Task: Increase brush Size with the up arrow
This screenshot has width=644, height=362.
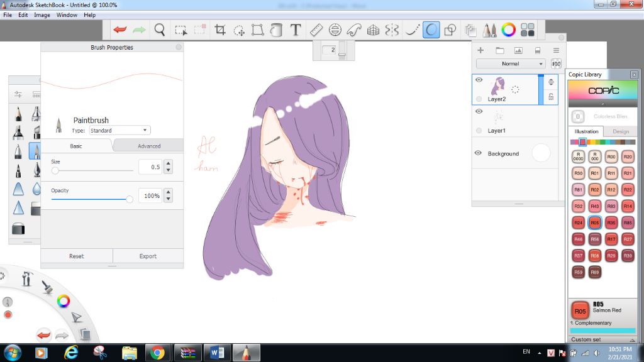Action: tap(168, 163)
